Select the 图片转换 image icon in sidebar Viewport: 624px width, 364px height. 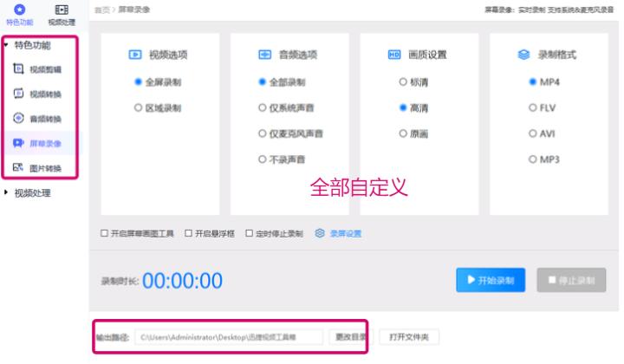(x=18, y=167)
